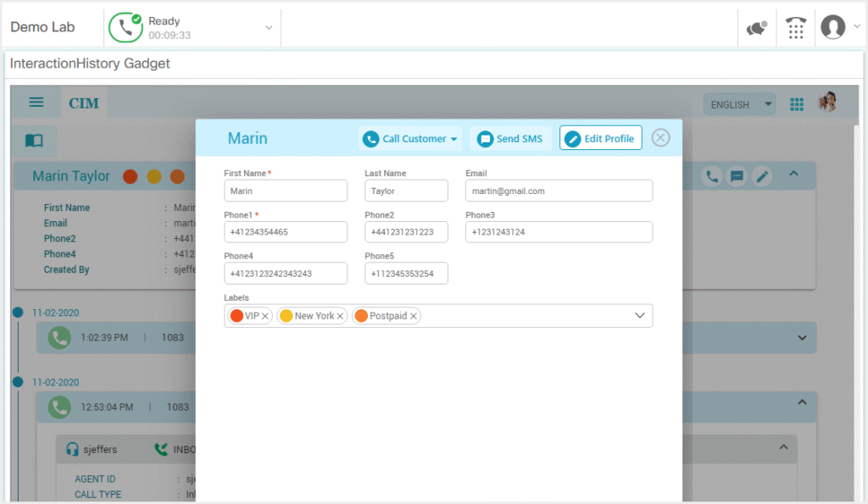Open the user avatar dropdown arrow
This screenshot has height=504, width=868.
[857, 26]
